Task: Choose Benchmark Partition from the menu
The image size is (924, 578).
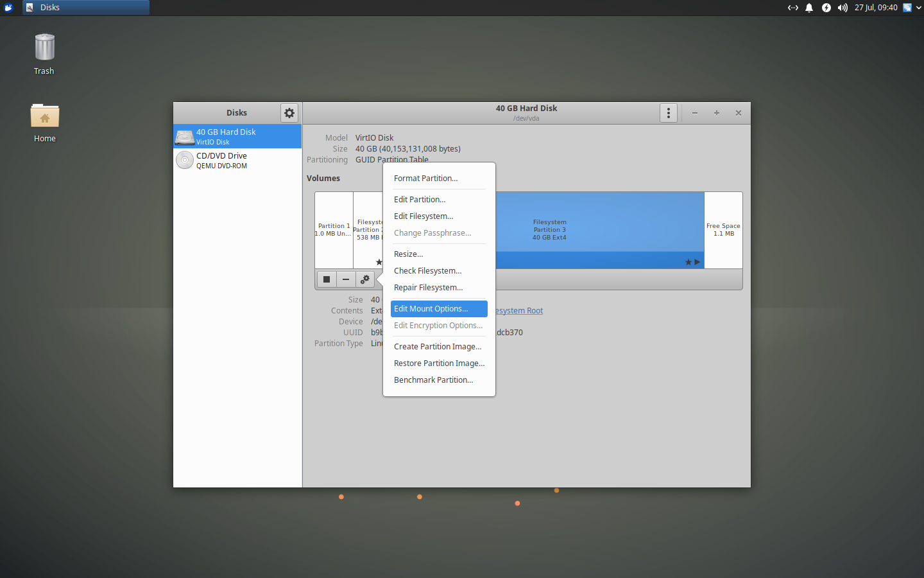Action: coord(433,380)
